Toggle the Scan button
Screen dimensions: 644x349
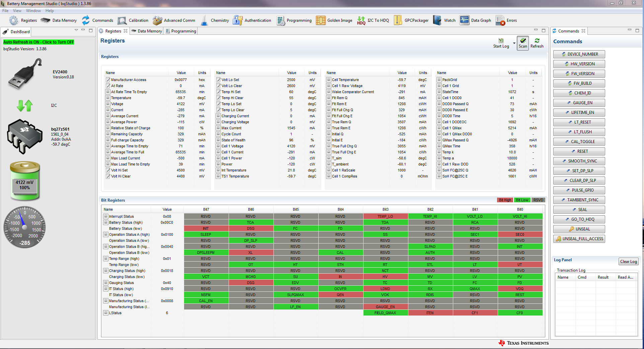pyautogui.click(x=523, y=43)
